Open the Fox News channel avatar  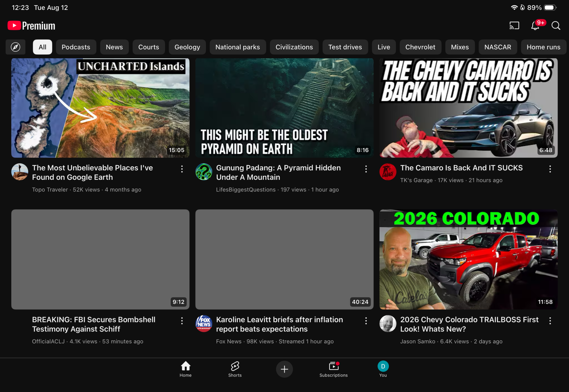(204, 323)
